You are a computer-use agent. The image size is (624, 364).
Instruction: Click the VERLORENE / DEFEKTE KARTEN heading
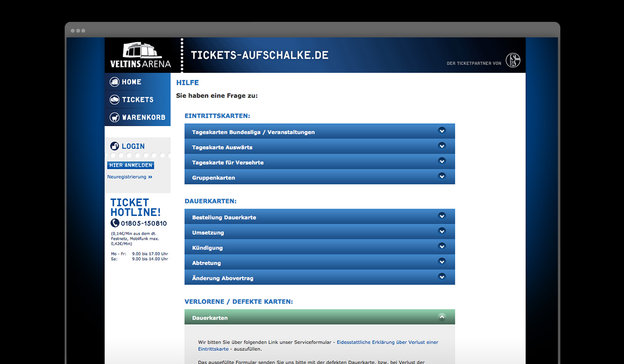239,301
